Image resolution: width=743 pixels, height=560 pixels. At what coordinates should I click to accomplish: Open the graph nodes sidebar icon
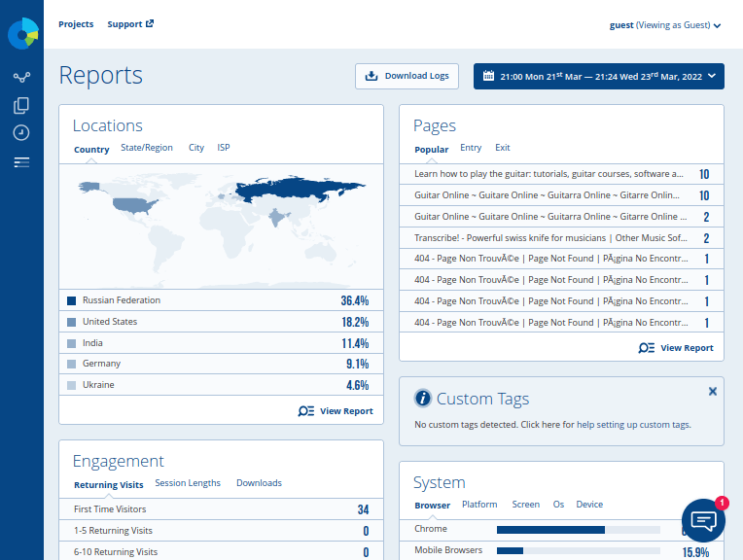21,78
